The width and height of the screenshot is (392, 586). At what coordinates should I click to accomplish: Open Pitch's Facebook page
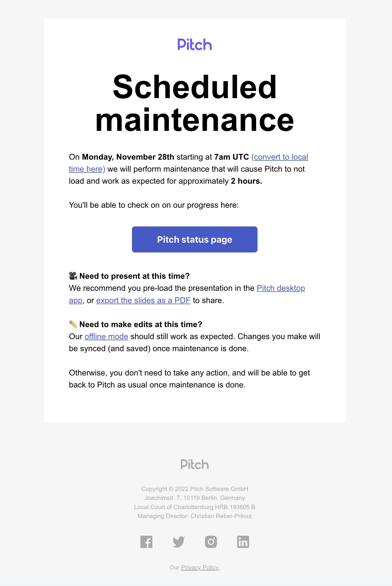[x=147, y=542]
